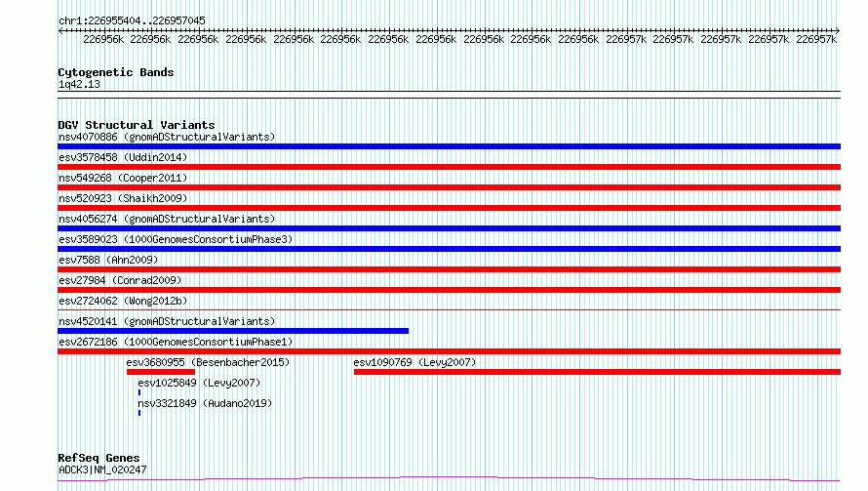868x491 pixels.
Task: Click the first 226956k ruler tick label
Action: point(103,39)
